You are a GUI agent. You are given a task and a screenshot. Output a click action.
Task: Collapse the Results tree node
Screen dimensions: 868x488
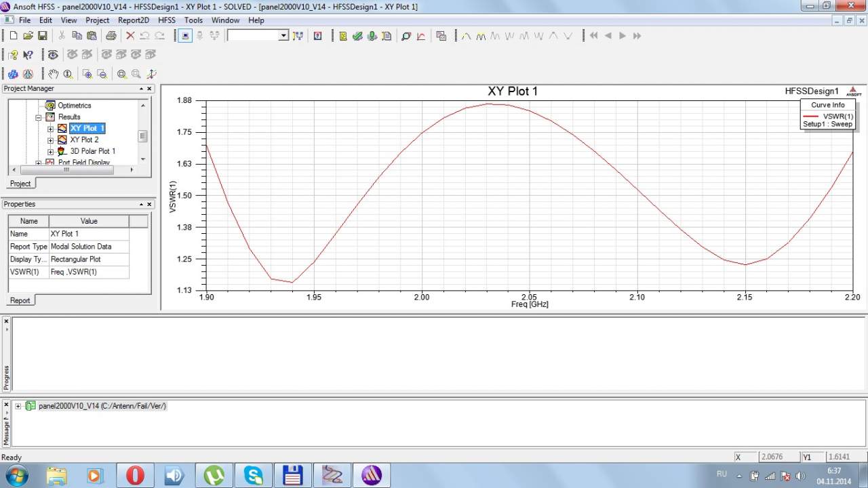pyautogui.click(x=39, y=117)
